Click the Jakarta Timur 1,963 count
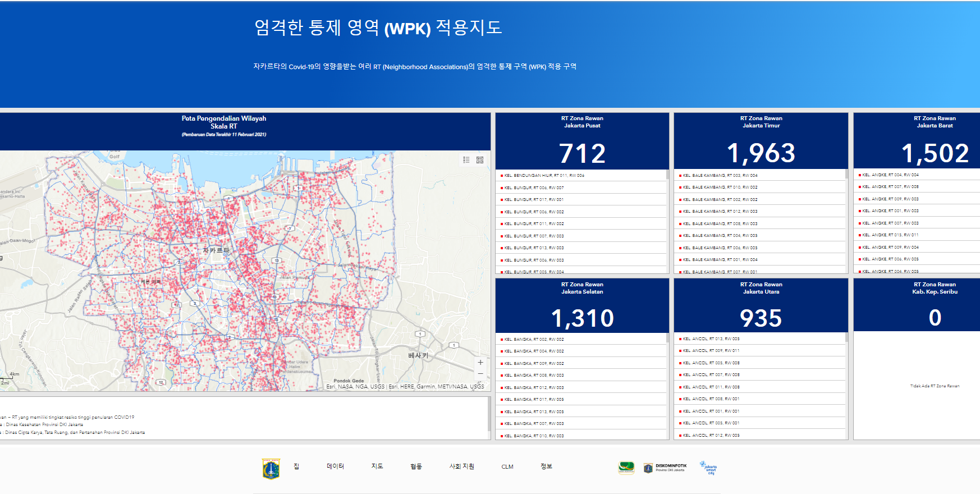 click(x=761, y=153)
